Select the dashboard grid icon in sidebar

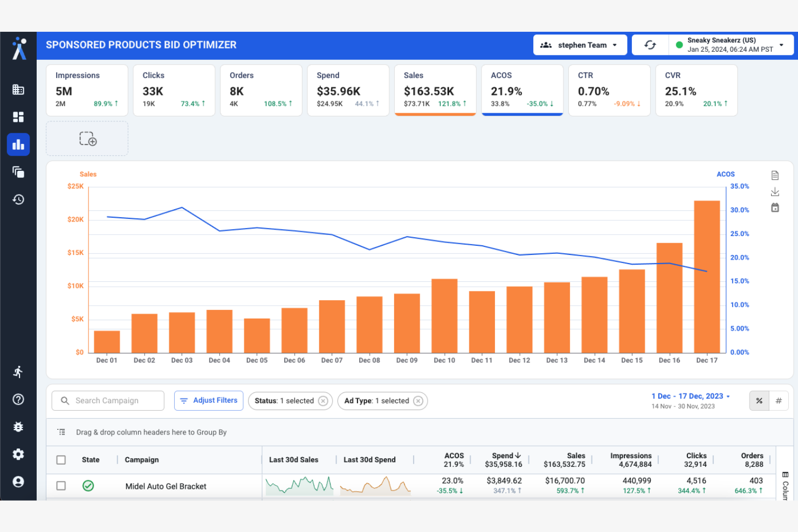click(18, 117)
